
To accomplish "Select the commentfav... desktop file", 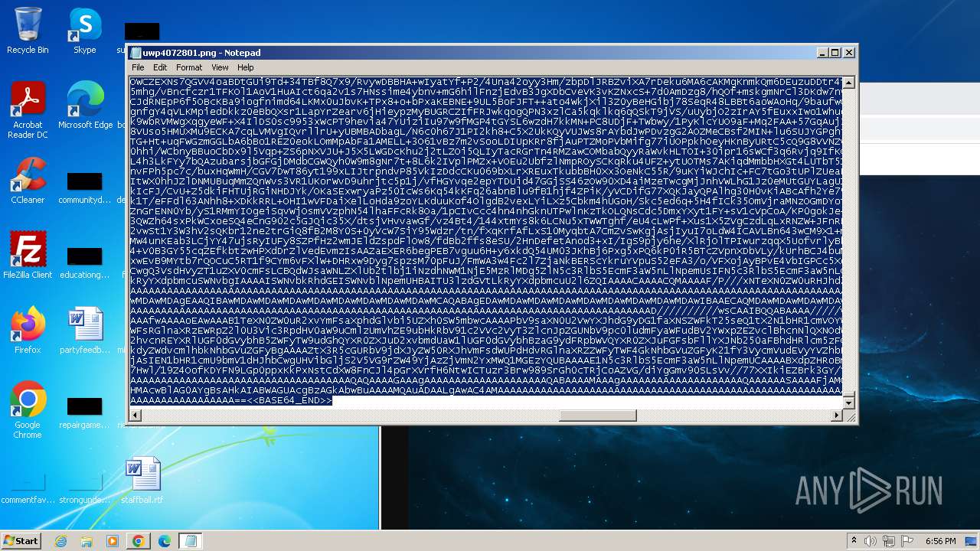I will [x=28, y=489].
